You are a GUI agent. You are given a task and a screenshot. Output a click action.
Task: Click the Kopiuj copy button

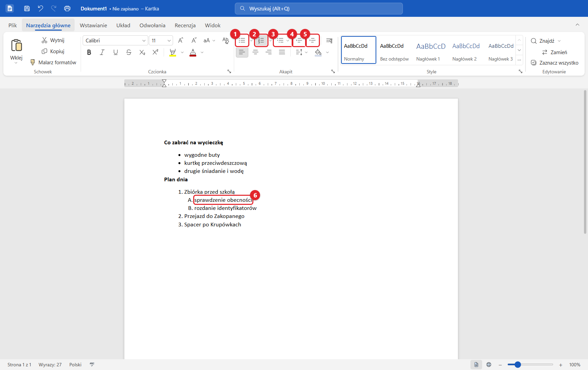click(x=53, y=51)
